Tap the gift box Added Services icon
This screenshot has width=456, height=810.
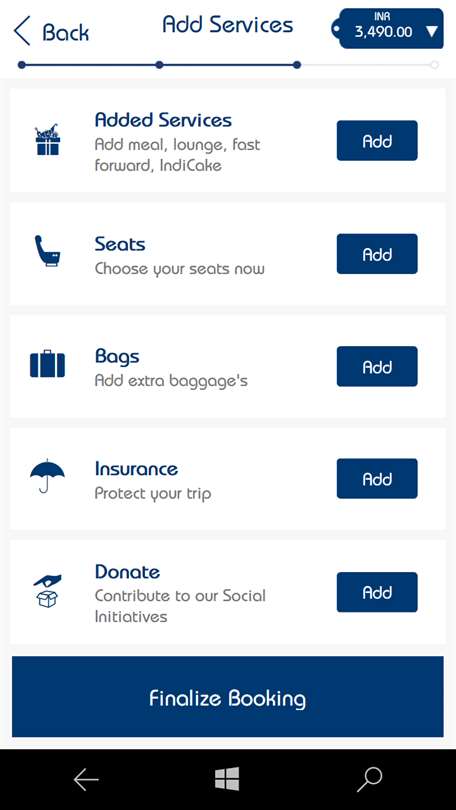48,140
